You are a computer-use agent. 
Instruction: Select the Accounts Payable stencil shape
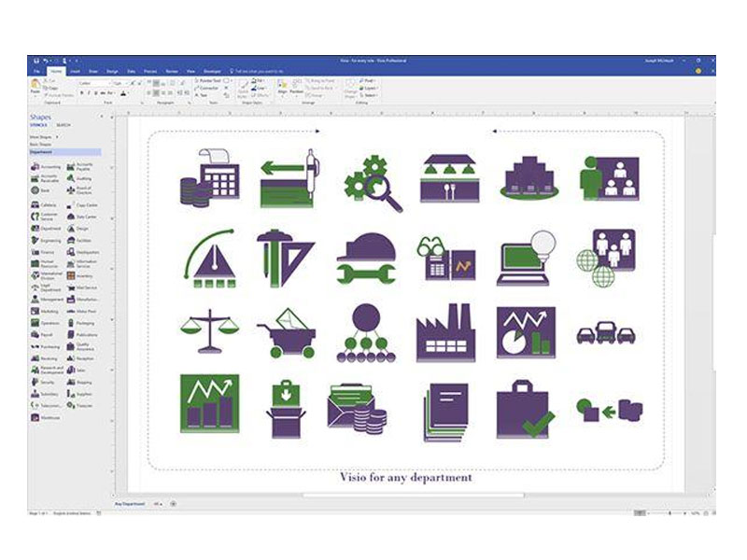pos(80,167)
